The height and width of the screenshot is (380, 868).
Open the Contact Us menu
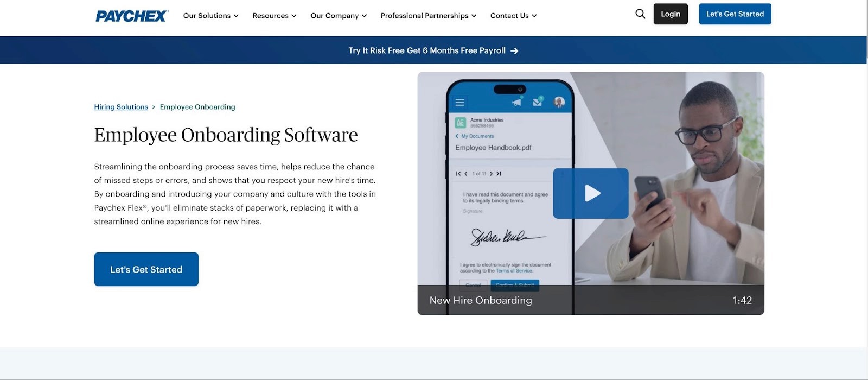(x=513, y=16)
